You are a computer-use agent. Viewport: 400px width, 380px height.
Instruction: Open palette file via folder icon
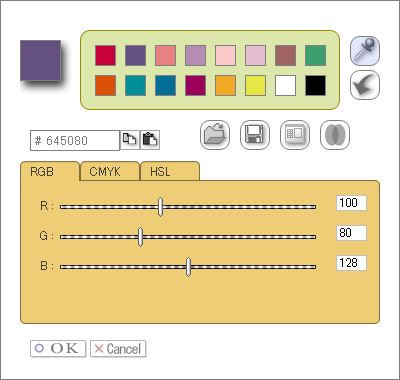coord(215,135)
